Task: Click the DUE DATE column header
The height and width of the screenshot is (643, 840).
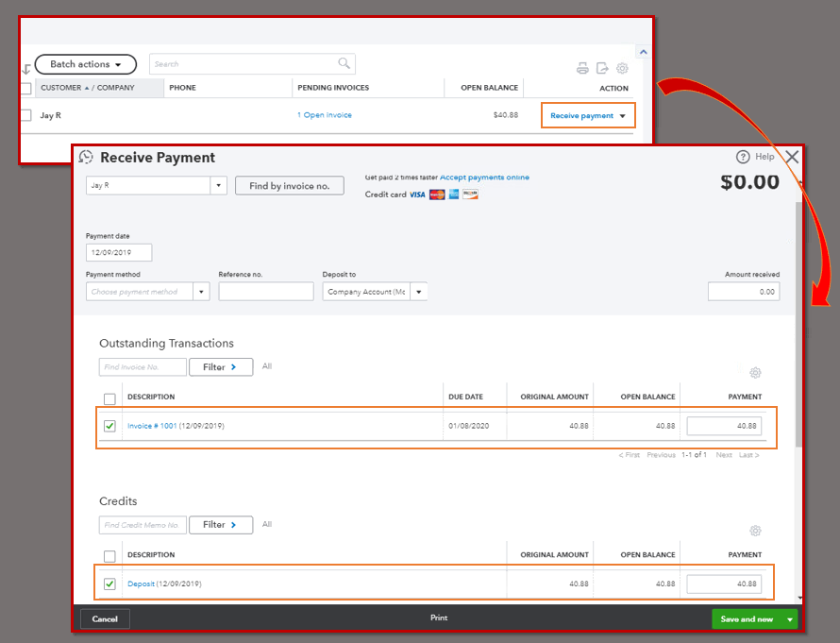Action: pyautogui.click(x=465, y=398)
